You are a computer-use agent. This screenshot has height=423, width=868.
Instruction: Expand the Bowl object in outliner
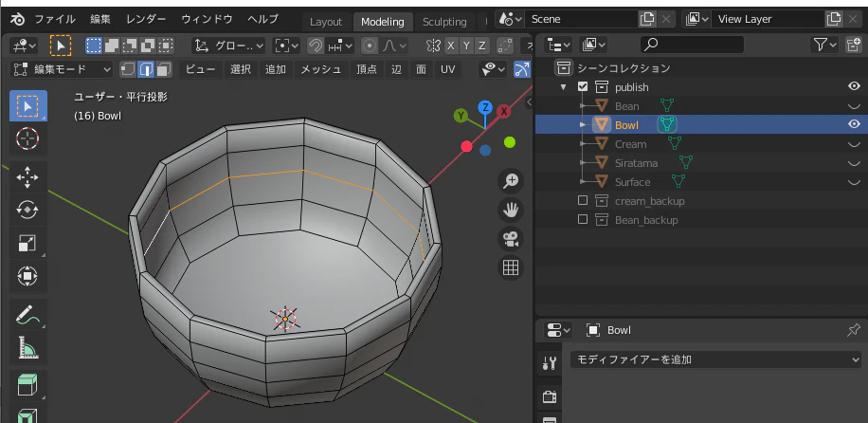click(583, 125)
